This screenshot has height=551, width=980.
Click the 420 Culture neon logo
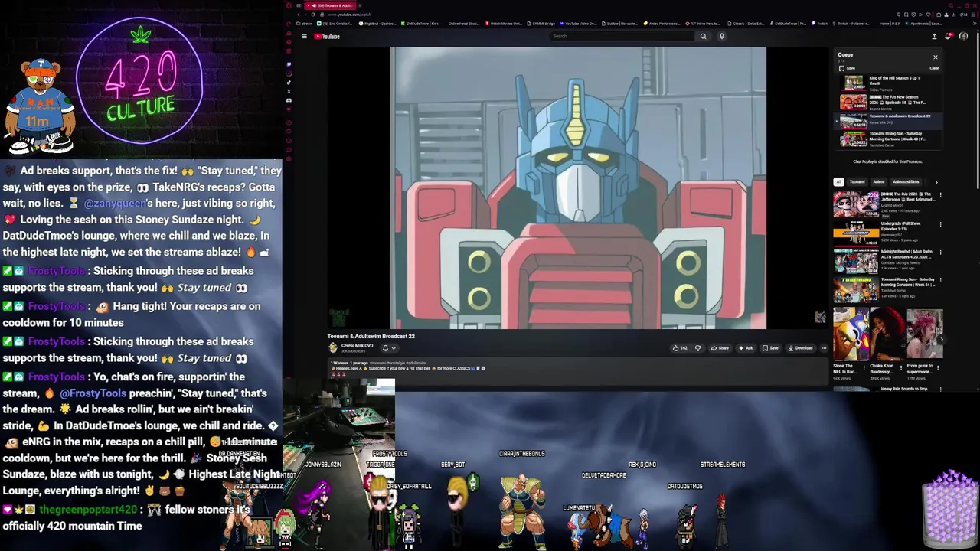[140, 80]
